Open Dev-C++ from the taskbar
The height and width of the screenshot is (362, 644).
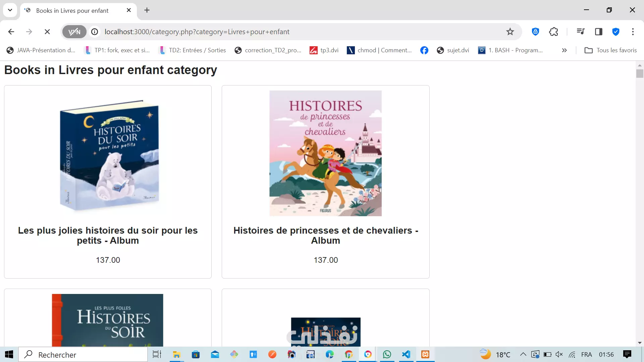tap(311, 354)
